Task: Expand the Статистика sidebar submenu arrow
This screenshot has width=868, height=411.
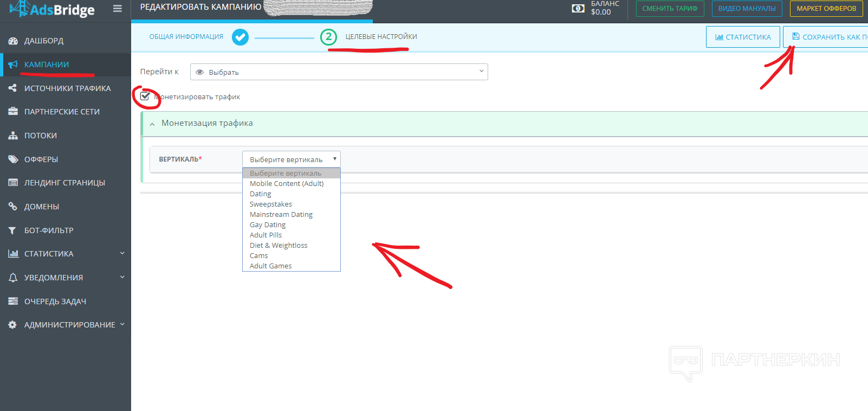Action: [122, 253]
